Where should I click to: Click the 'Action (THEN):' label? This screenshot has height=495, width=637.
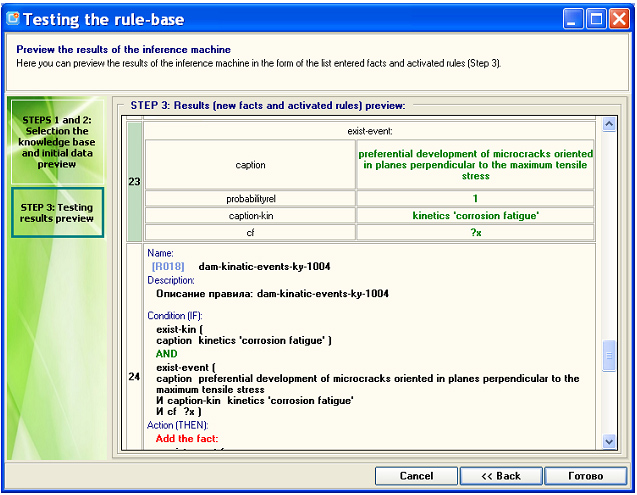(x=178, y=425)
